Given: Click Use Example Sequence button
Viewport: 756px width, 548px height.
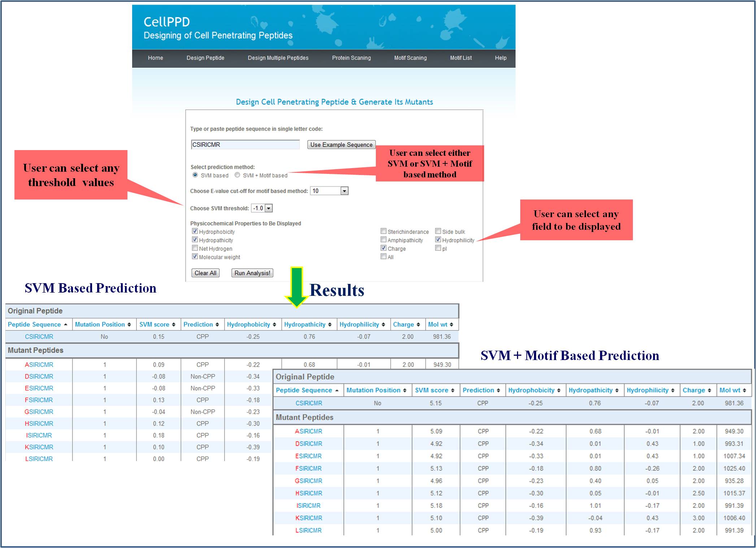Looking at the screenshot, I should tap(341, 145).
